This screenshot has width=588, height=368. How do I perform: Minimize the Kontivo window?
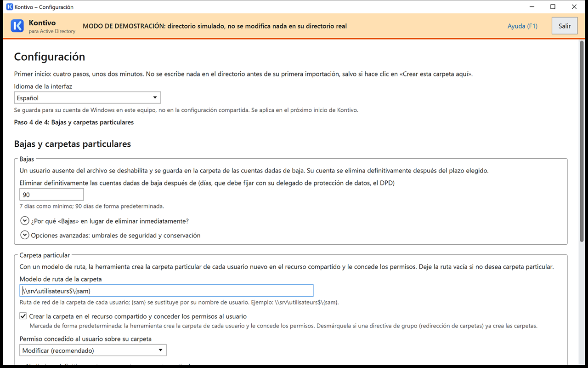(531, 7)
